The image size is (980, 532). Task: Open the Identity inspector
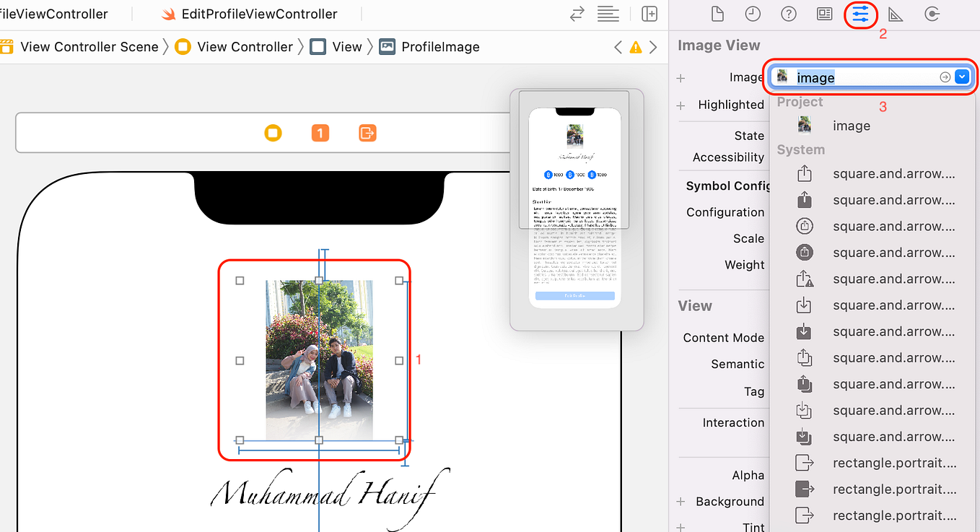pyautogui.click(x=823, y=14)
